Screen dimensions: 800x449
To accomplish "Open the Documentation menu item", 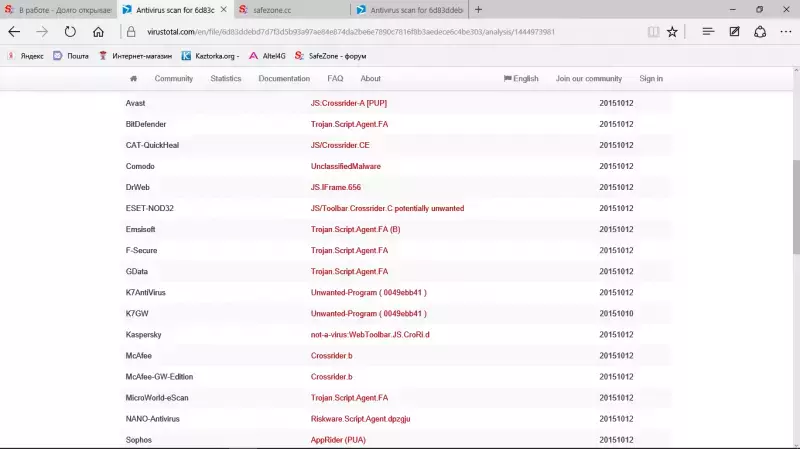I will point(284,79).
